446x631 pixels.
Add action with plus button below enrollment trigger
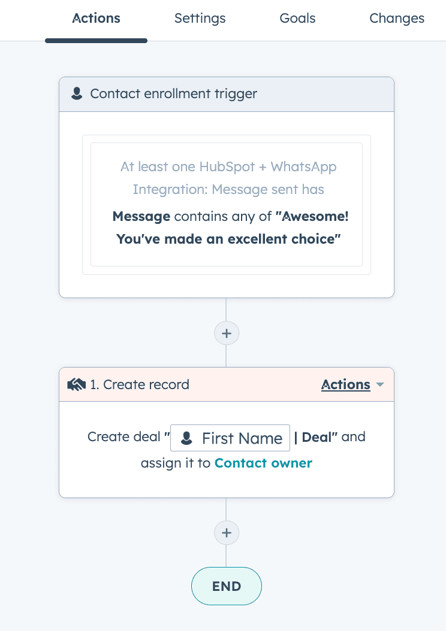[227, 333]
